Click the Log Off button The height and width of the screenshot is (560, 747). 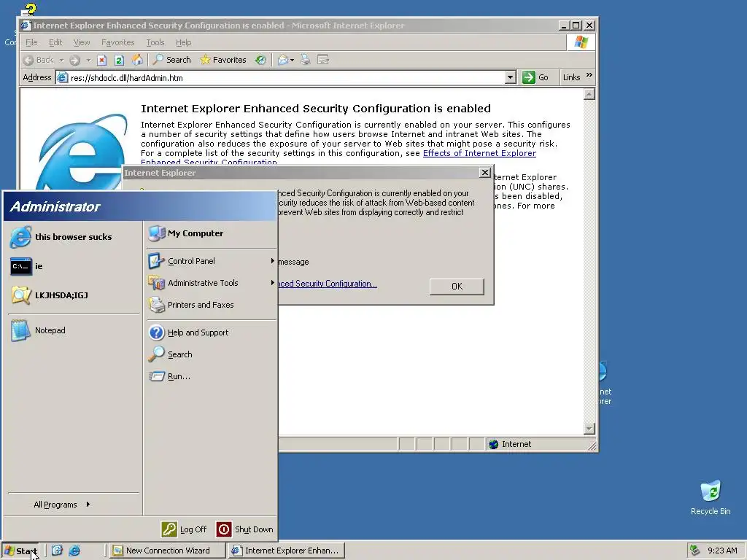185,529
